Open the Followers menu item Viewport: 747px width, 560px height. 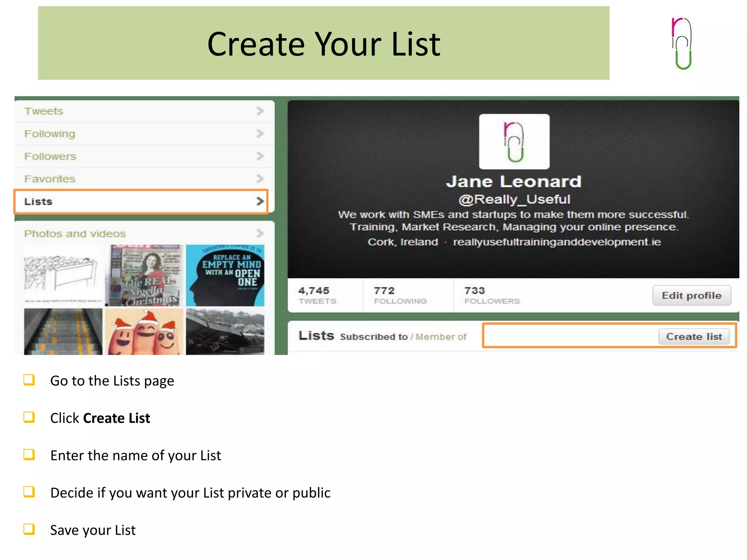(144, 156)
